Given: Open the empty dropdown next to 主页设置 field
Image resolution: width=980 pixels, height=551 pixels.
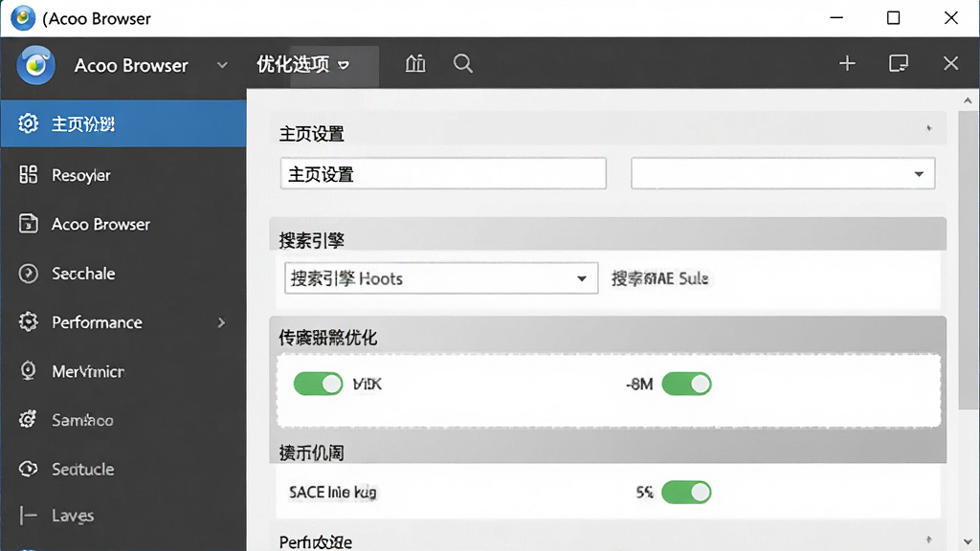Looking at the screenshot, I should click(x=783, y=173).
